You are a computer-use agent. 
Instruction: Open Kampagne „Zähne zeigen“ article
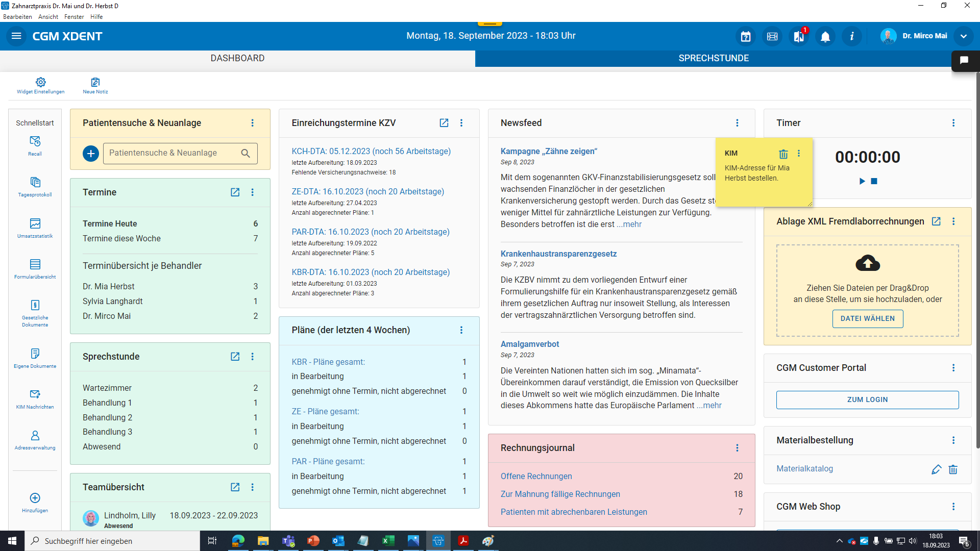[549, 152]
